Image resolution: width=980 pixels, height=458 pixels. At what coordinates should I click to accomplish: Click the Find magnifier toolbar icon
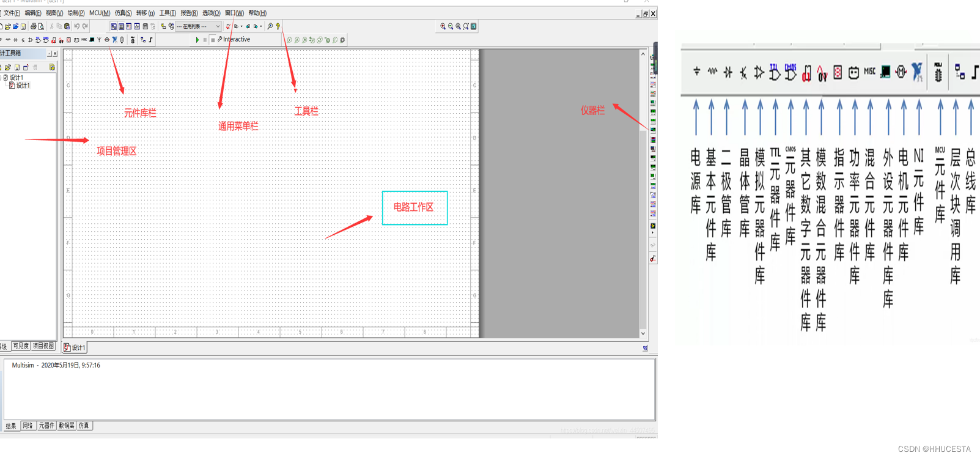click(270, 26)
